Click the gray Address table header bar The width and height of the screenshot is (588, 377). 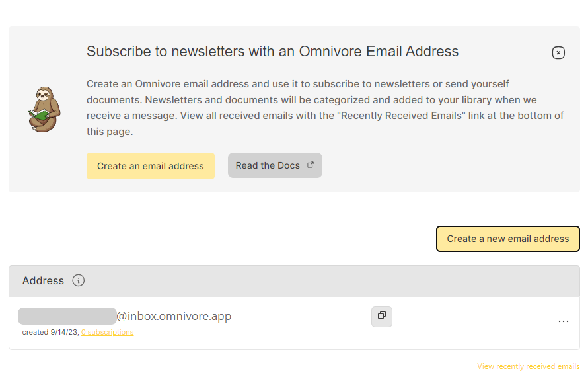point(295,281)
